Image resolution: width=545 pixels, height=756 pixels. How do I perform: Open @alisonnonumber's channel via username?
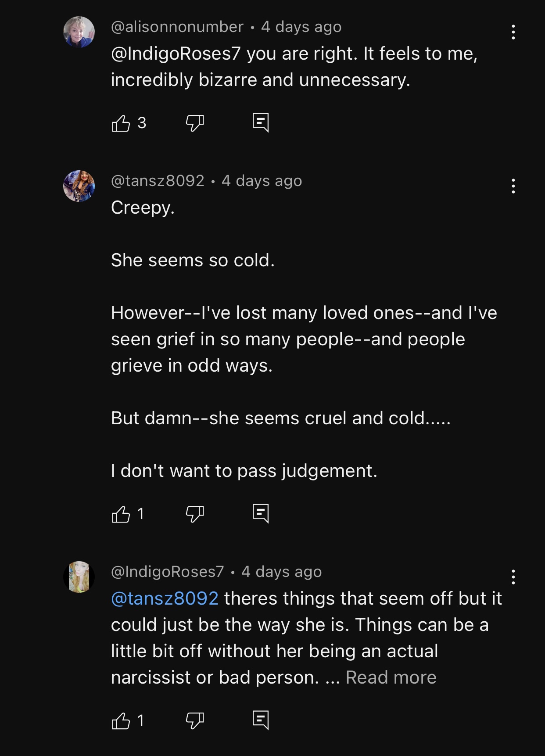click(x=177, y=27)
